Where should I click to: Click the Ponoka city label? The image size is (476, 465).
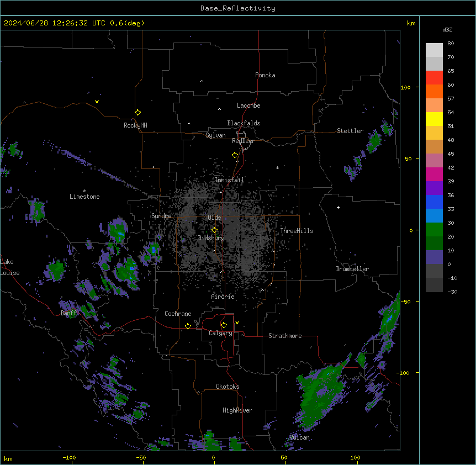tap(265, 75)
